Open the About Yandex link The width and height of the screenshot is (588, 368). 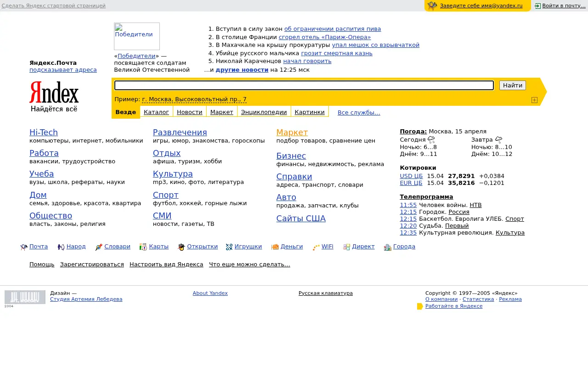coord(210,293)
